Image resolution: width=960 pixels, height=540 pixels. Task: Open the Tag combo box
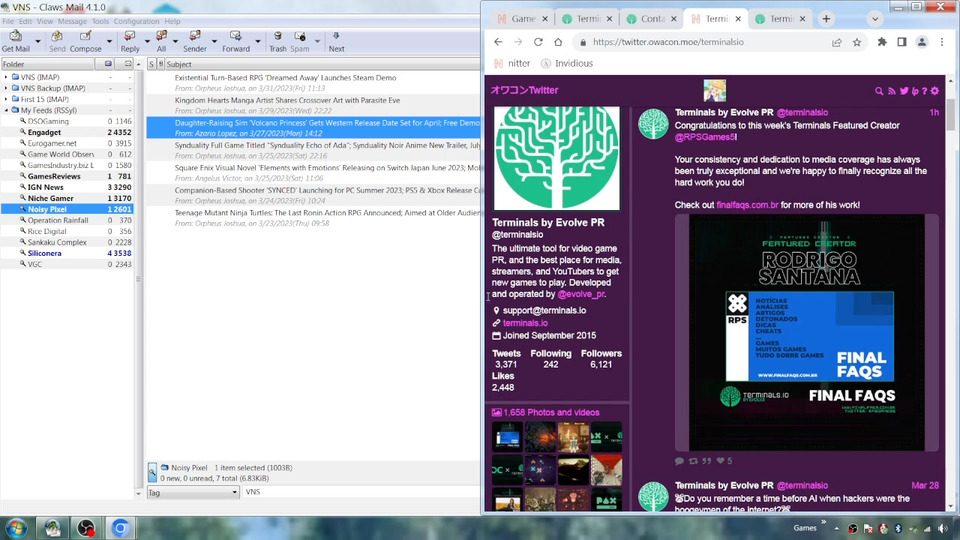point(193,492)
